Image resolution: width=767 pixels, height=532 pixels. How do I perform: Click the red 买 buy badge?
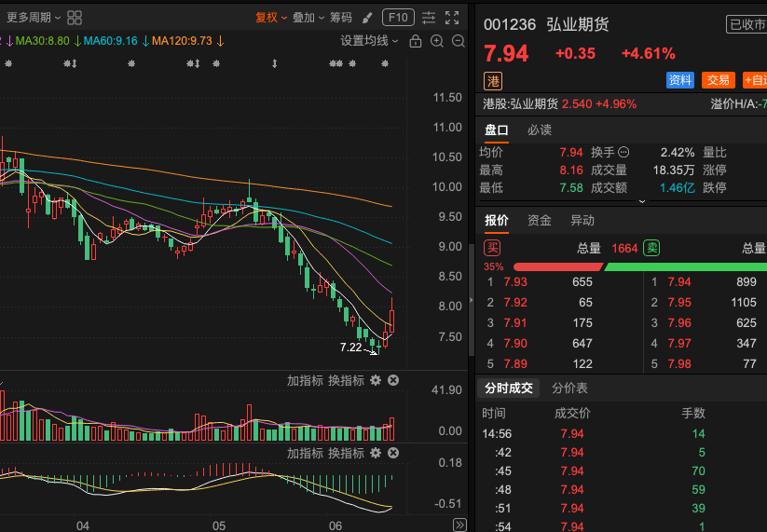(x=492, y=249)
